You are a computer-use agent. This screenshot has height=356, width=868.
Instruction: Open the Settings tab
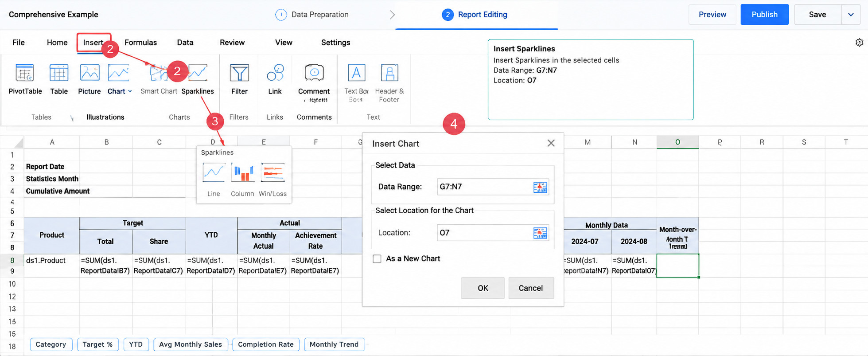point(335,43)
